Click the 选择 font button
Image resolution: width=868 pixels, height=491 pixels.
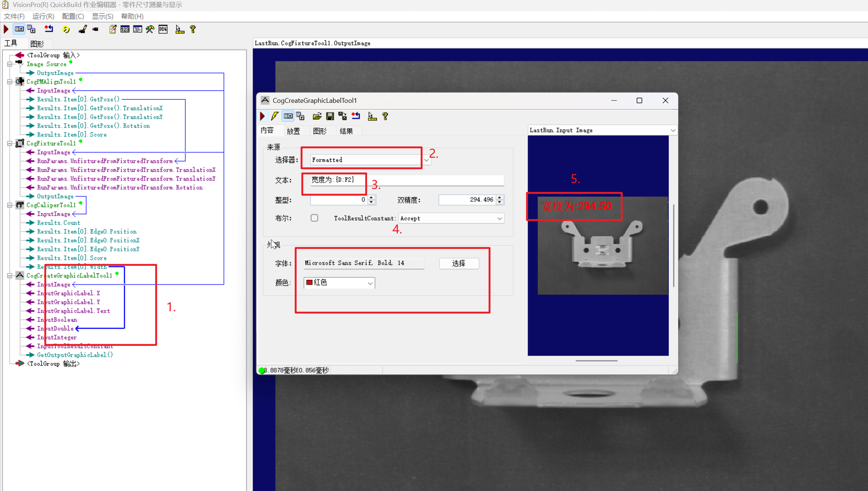tap(459, 263)
